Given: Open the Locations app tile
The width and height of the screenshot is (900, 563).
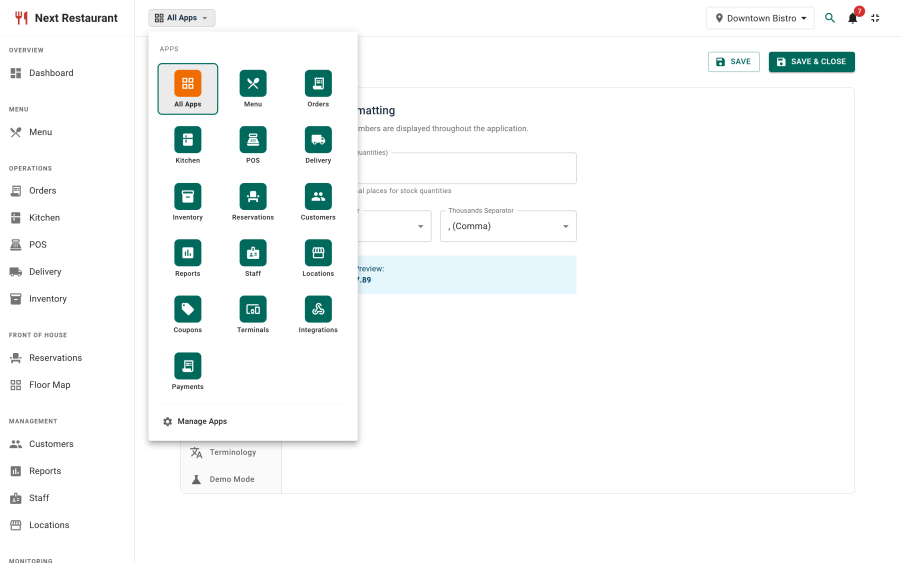Looking at the screenshot, I should [x=318, y=258].
